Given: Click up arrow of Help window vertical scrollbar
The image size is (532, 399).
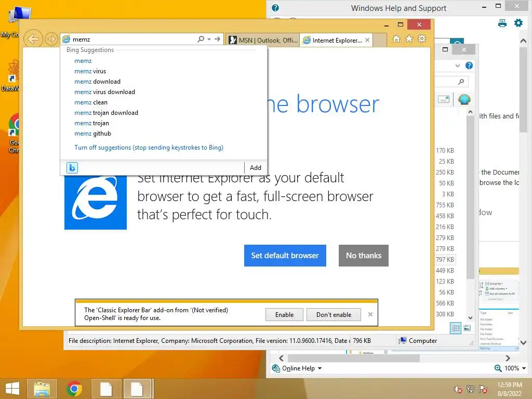Looking at the screenshot, I should coord(523,41).
